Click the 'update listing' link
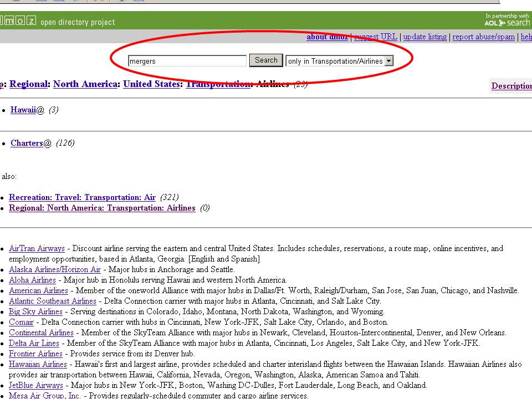This screenshot has width=532, height=399. point(425,37)
